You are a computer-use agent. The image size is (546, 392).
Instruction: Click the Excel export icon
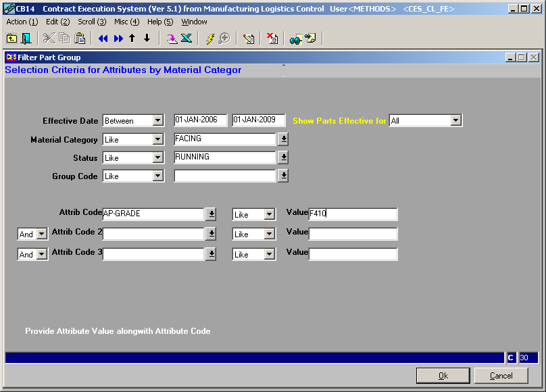click(x=186, y=39)
